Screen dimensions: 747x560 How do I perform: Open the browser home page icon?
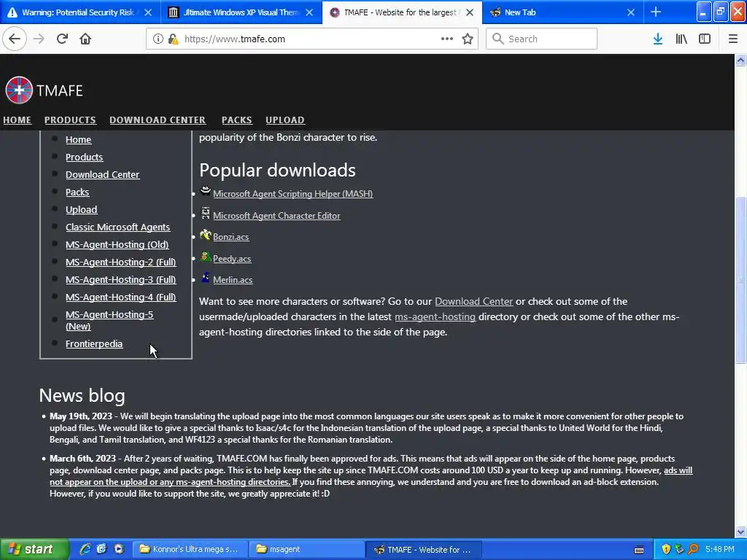pos(85,39)
